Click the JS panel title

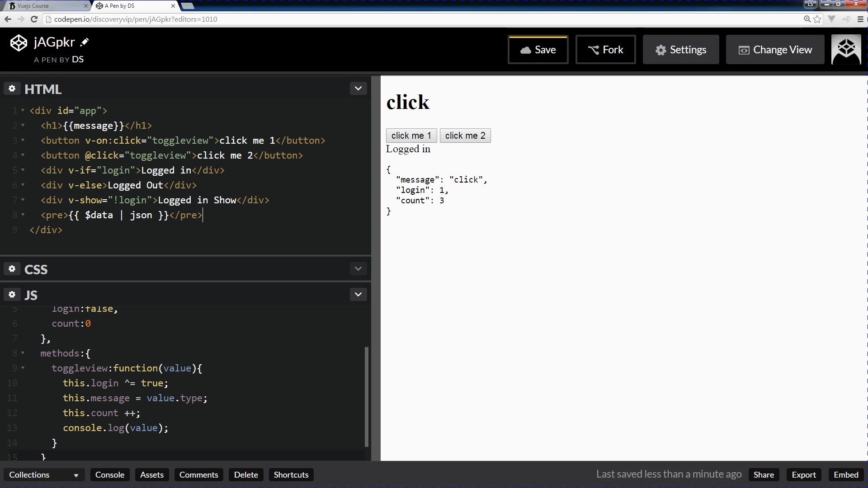31,295
